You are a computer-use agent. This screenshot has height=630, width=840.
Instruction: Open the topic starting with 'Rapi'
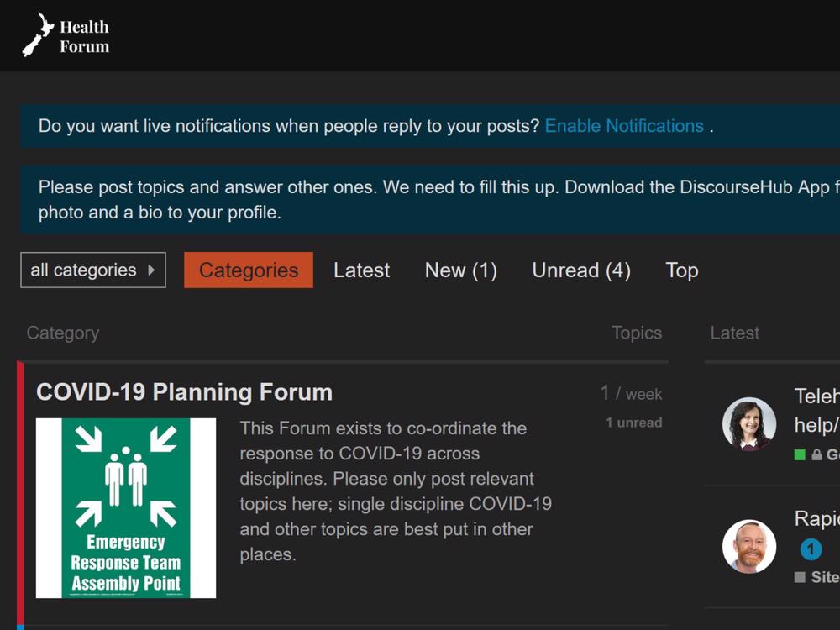[x=816, y=518]
